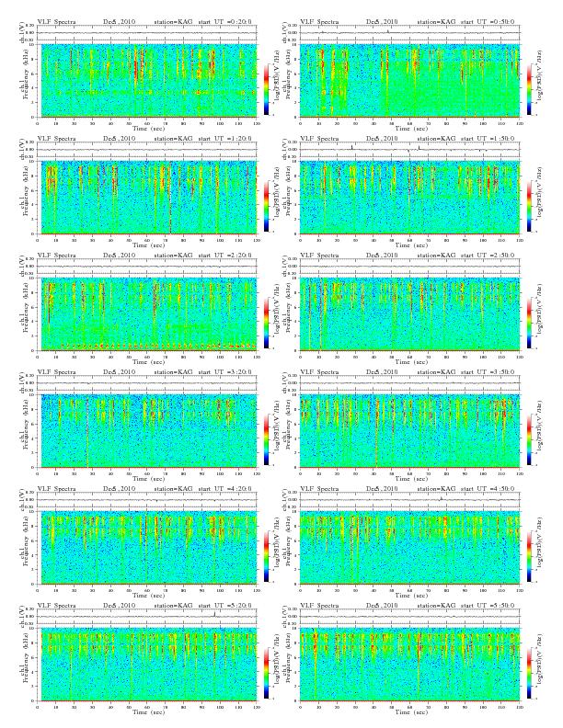This screenshot has height=728, width=563.
Task: Click the PSD color bar of the 5:50:0 plot
Action: pos(530,673)
